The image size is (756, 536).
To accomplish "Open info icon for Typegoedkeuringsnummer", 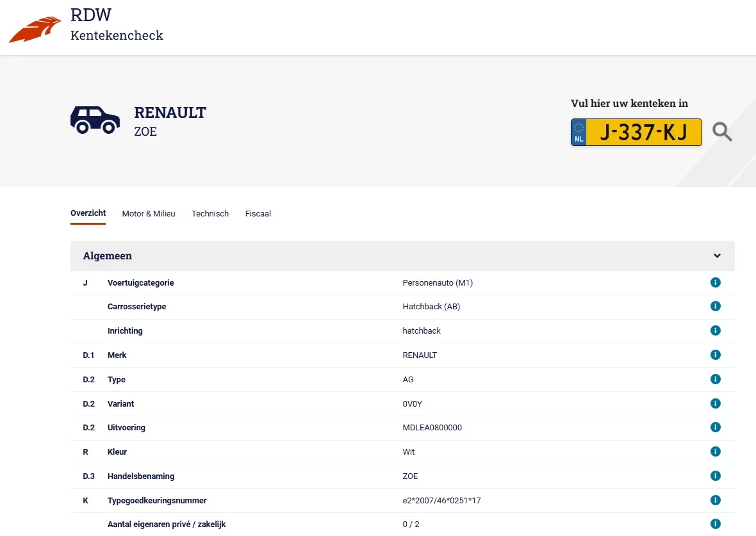I will (x=716, y=500).
